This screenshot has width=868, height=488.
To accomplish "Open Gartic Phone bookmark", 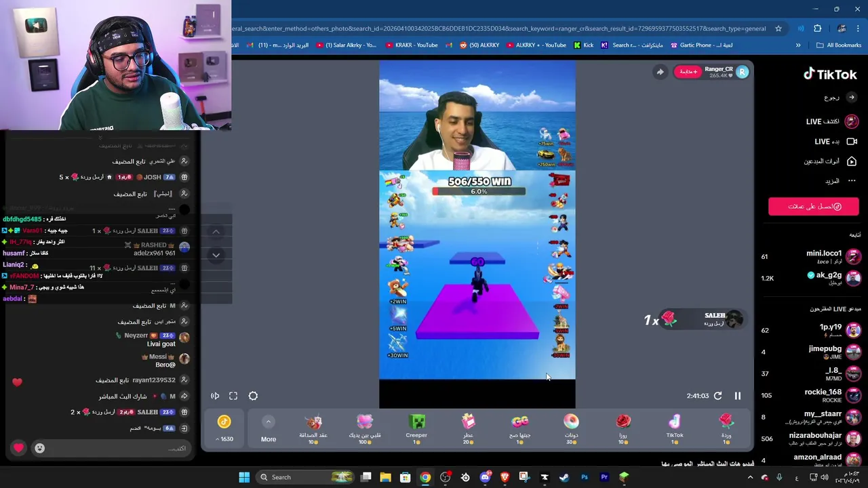I will [x=701, y=45].
